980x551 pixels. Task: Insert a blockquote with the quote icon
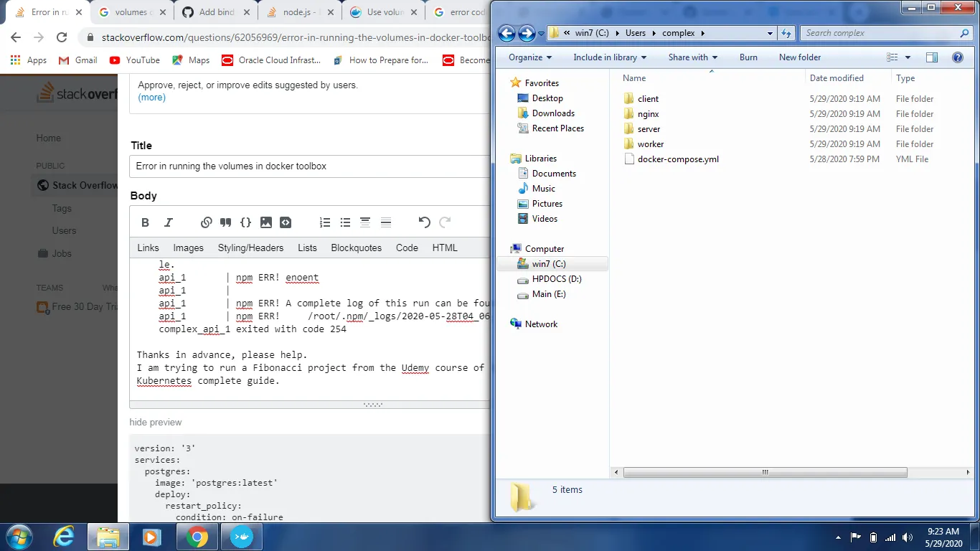pyautogui.click(x=226, y=222)
